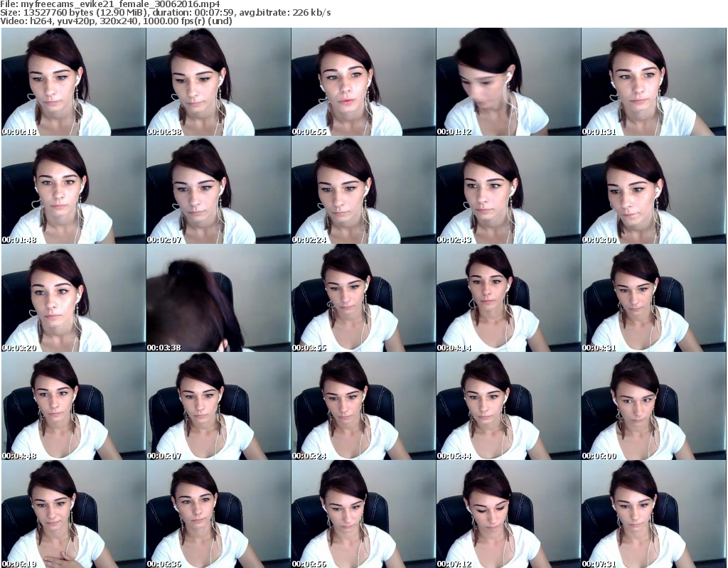728x568 pixels.
Task: Pick the frame stamped 00:03:20
Action: coord(73,298)
